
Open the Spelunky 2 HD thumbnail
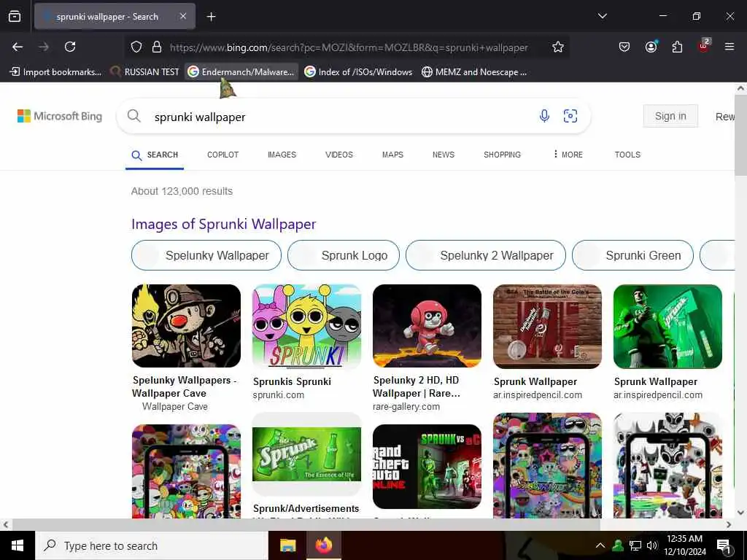click(x=427, y=326)
